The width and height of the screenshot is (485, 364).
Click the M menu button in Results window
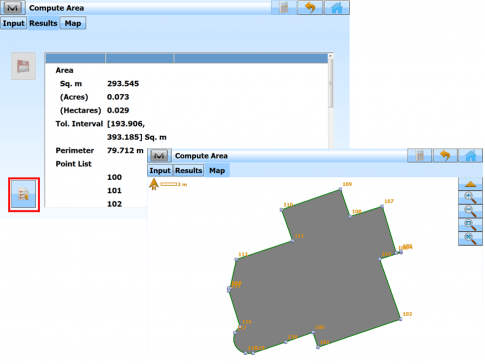[x=13, y=8]
